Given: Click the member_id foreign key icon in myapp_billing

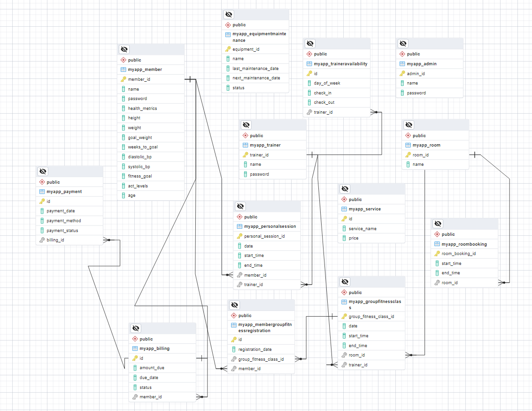Looking at the screenshot, I should coord(135,397).
